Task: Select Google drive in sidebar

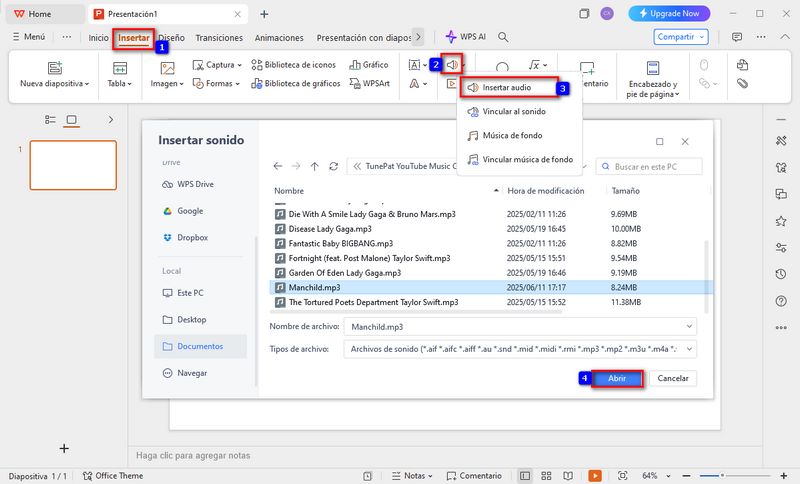Action: pyautogui.click(x=189, y=211)
